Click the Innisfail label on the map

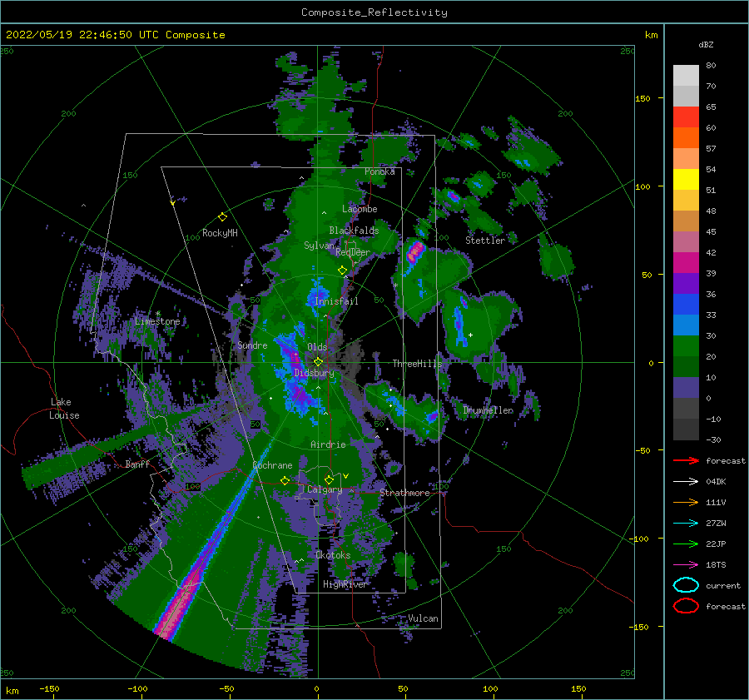[336, 301]
